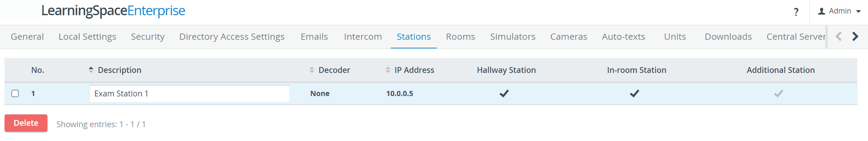Open the Cameras tab
Image resolution: width=868 pixels, height=141 pixels.
[569, 37]
